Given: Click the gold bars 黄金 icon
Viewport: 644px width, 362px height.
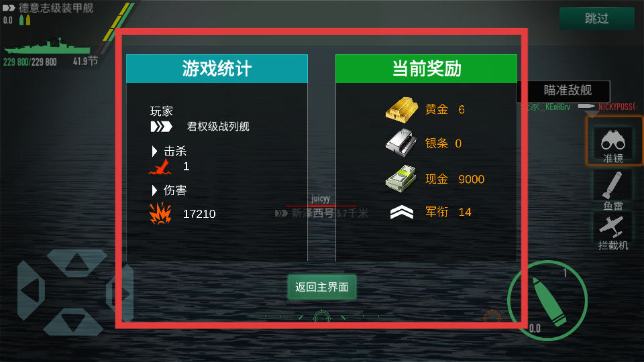Looking at the screenshot, I should 402,110.
